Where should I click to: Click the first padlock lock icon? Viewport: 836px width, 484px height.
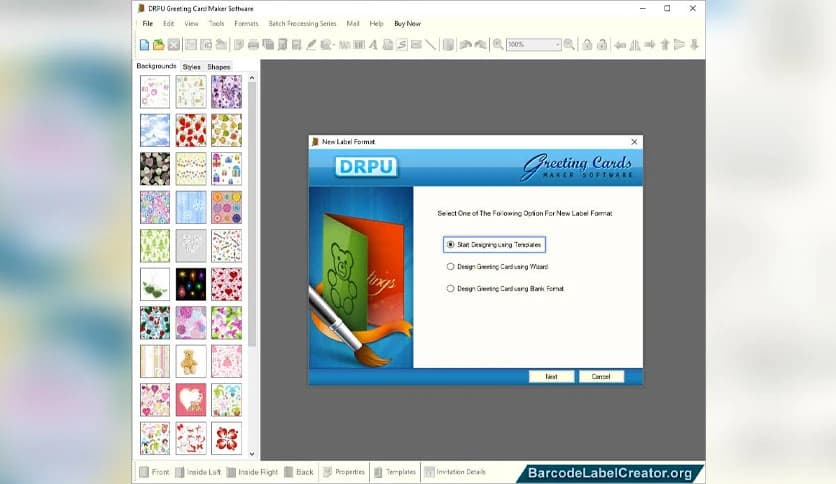point(587,45)
